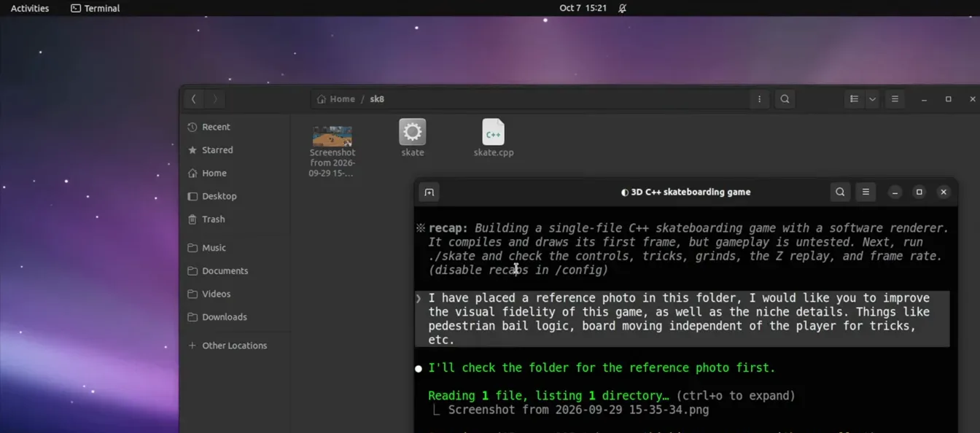Select Documents in the Files sidebar

pos(235,271)
